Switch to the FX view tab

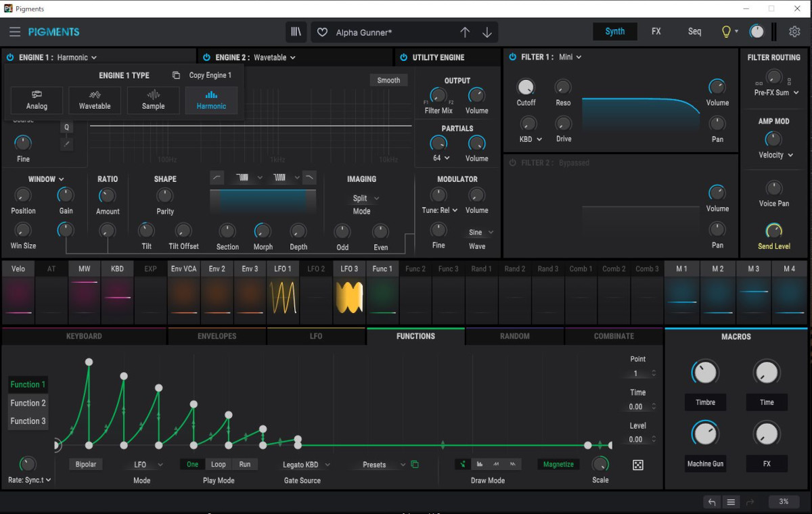click(656, 32)
